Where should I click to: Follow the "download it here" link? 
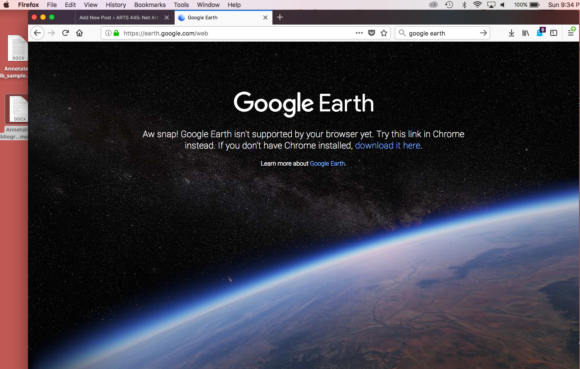[x=387, y=145]
